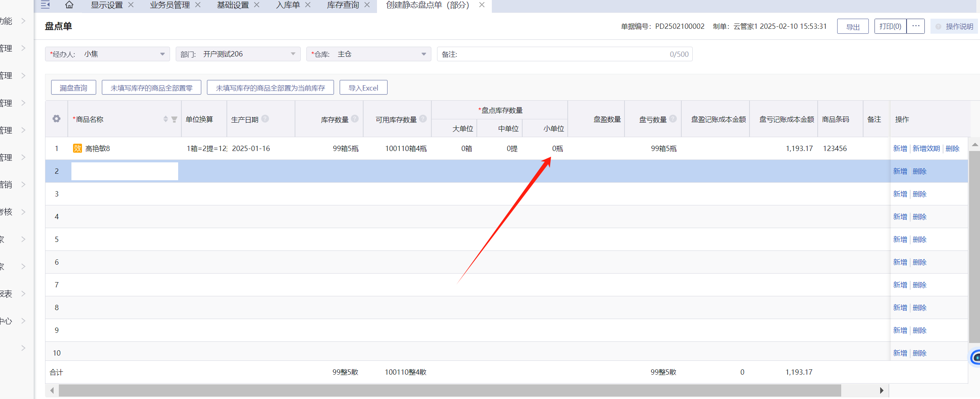Show stock quantity help icon
Screen dimensions: 980x399
click(355, 119)
